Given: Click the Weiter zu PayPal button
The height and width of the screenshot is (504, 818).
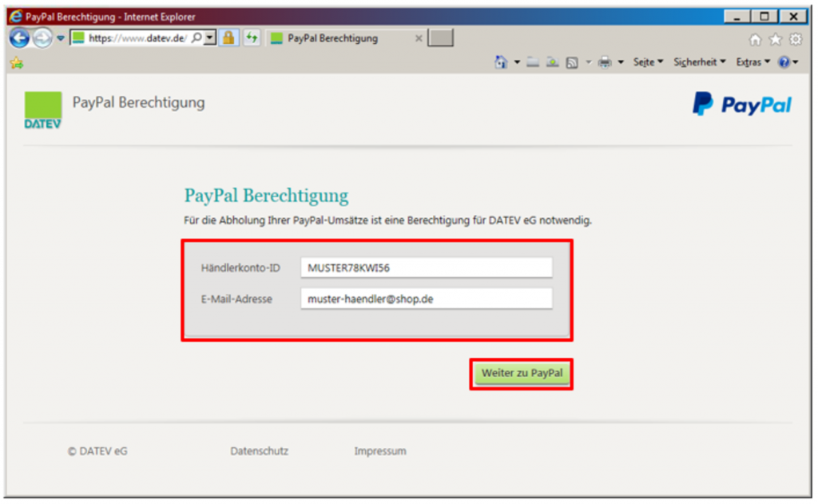Looking at the screenshot, I should [522, 374].
